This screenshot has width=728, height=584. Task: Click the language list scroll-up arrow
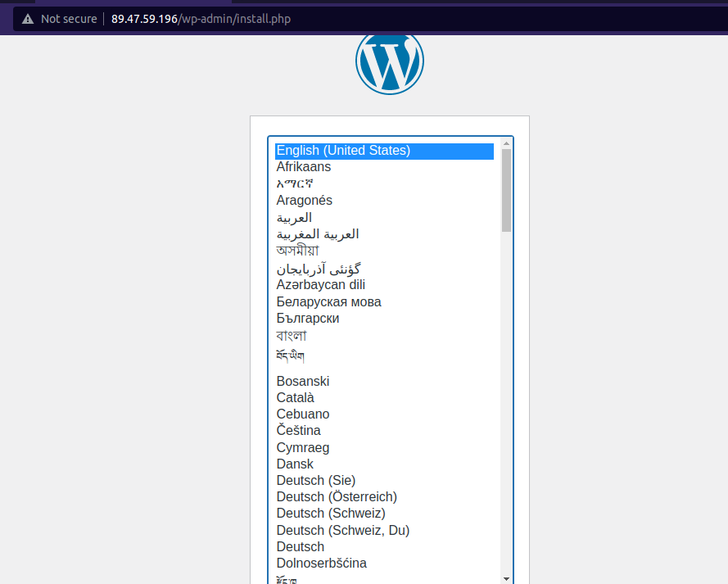coord(506,143)
